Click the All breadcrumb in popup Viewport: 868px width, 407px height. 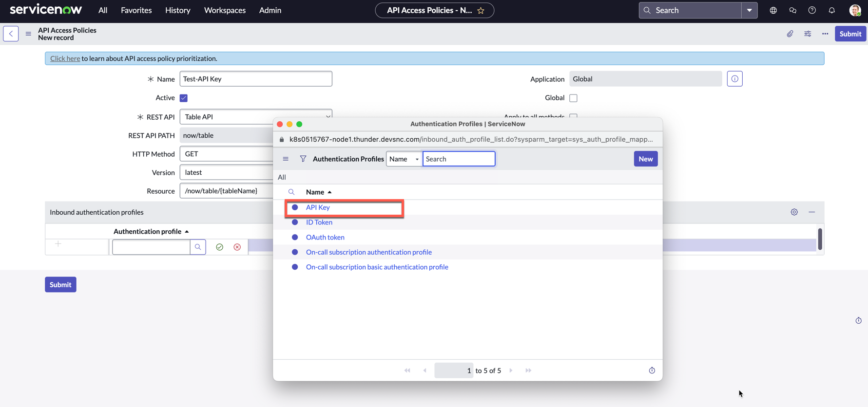[282, 177]
